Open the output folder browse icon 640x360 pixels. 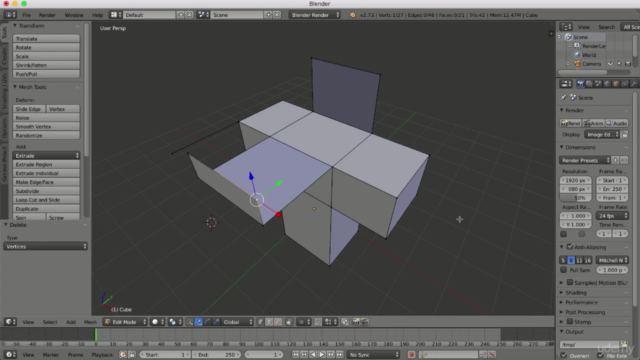pyautogui.click(x=624, y=344)
